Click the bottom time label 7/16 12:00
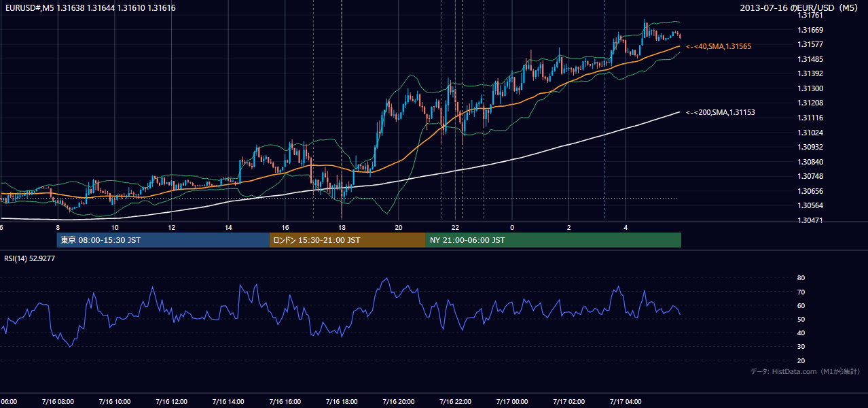The height and width of the screenshot is (408, 868). click(x=171, y=402)
